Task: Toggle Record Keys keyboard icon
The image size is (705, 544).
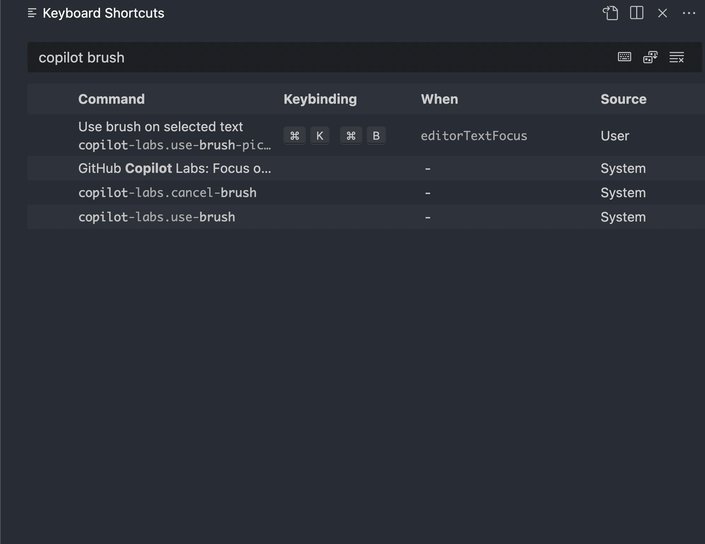Action: (x=624, y=57)
